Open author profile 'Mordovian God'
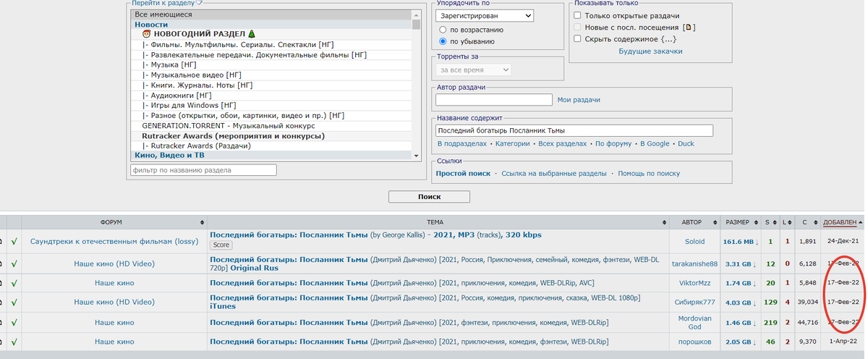This screenshot has width=868, height=359. tap(694, 323)
